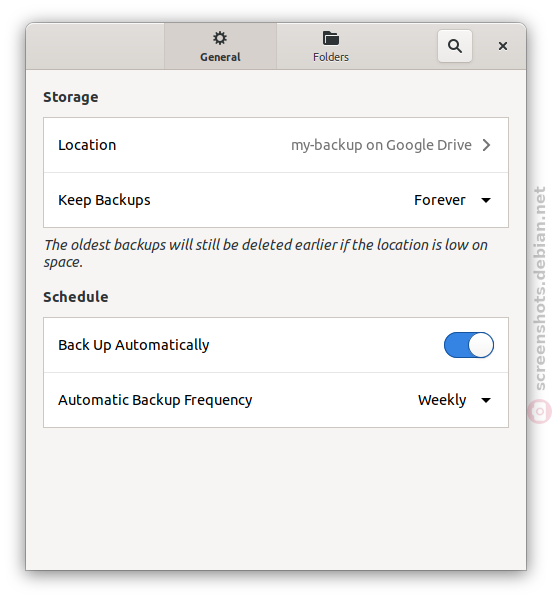The image size is (552, 599).
Task: Click the gear icon on the General tab
Action: (220, 38)
